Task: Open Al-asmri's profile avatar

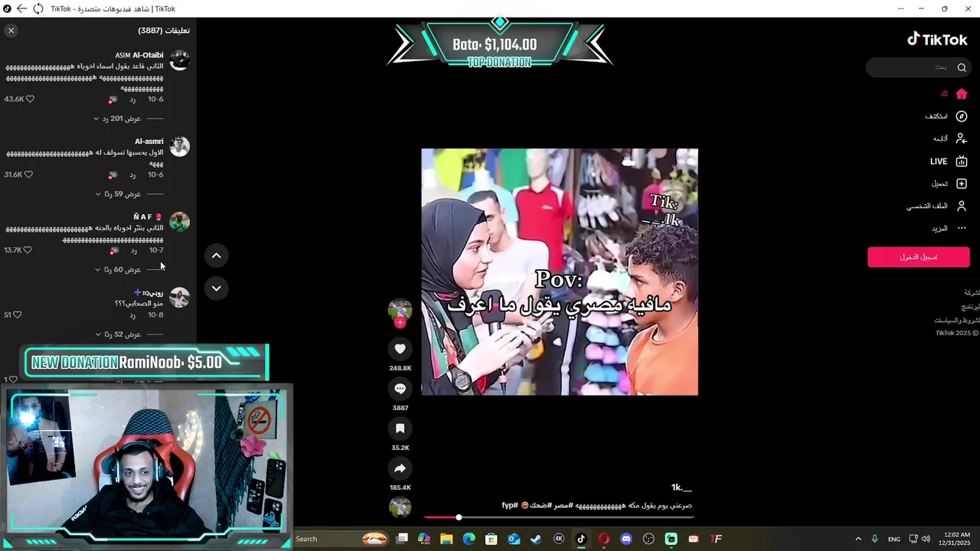Action: coord(179,146)
